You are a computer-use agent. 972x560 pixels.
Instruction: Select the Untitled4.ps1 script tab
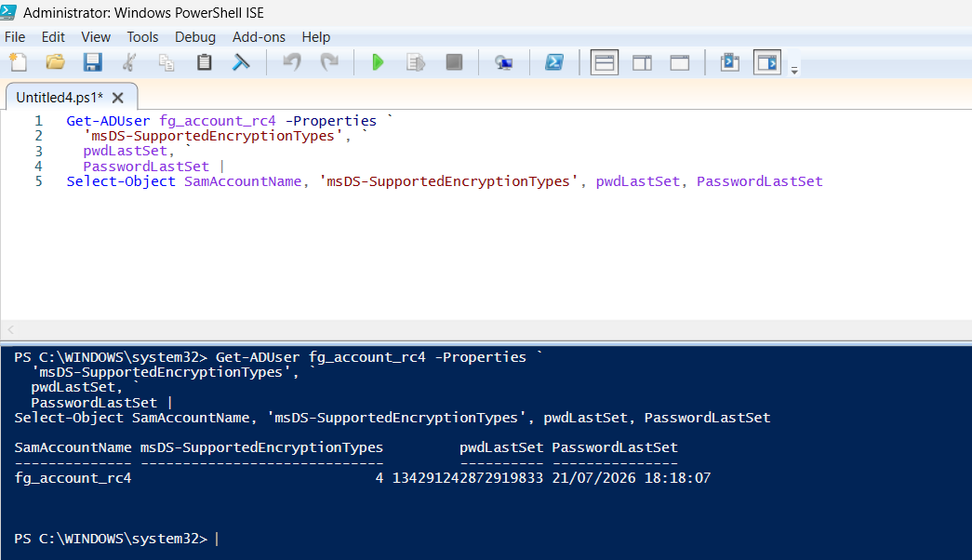(60, 98)
